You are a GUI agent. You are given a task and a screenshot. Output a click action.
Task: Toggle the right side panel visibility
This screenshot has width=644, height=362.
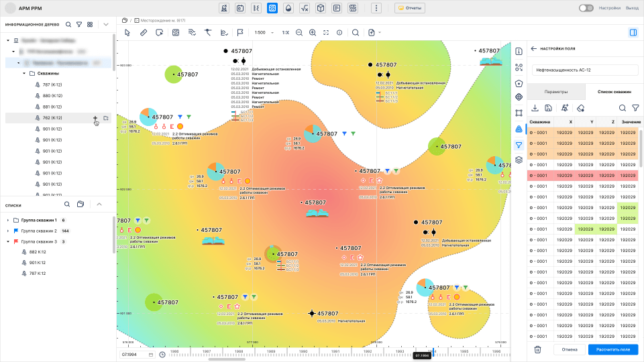pos(633,32)
